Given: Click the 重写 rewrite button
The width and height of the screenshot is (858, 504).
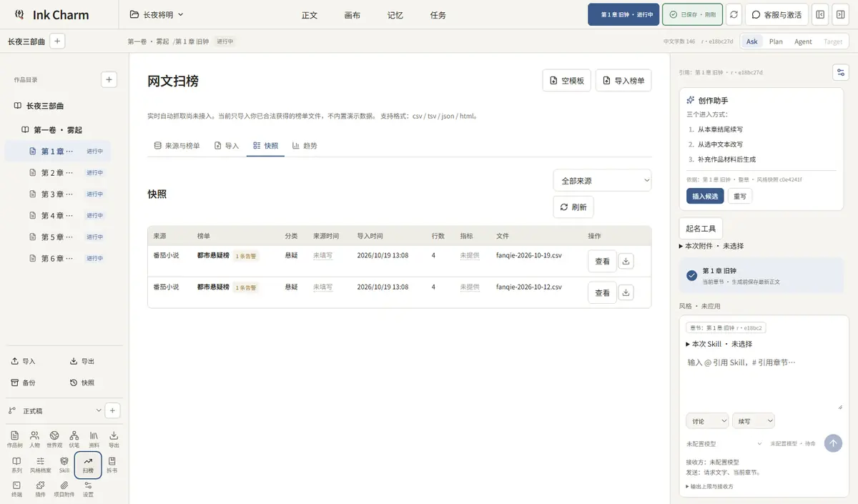Looking at the screenshot, I should [740, 196].
